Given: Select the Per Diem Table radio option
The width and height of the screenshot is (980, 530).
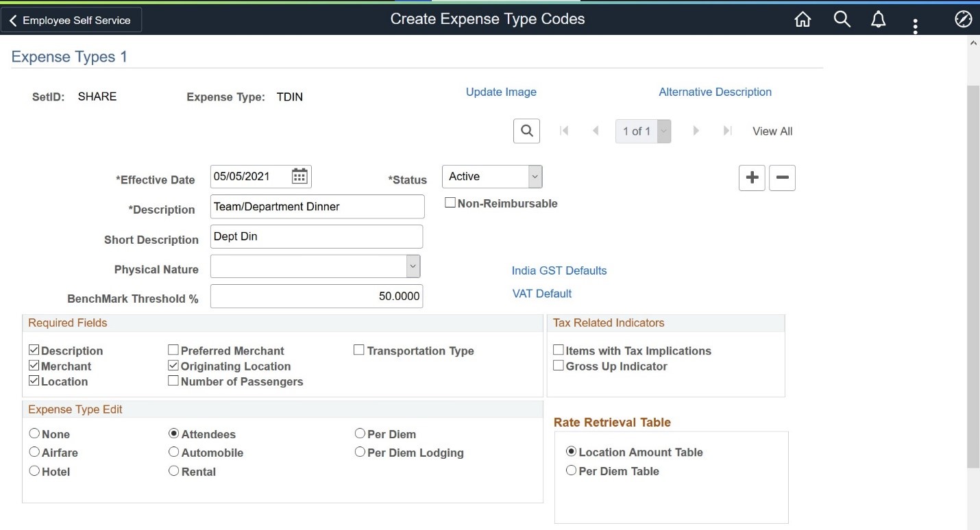Looking at the screenshot, I should point(571,470).
